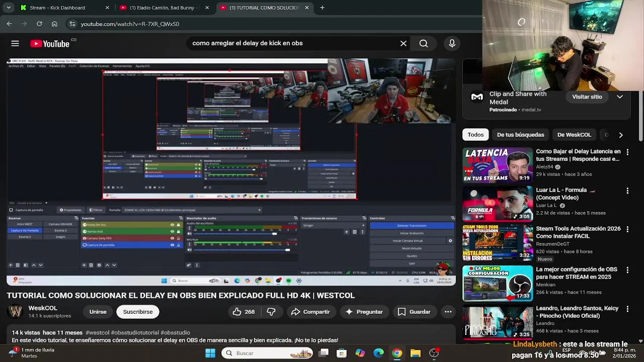644x362 pixels.
Task: Open the Preguntar AI button
Action: pyautogui.click(x=363, y=312)
